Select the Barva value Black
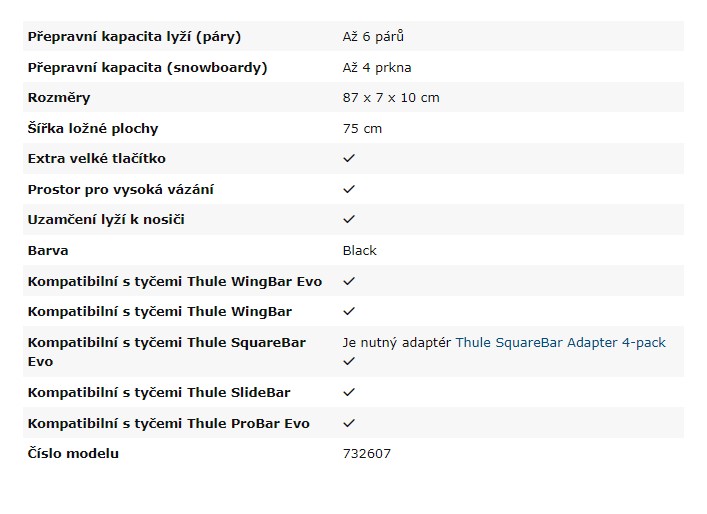This screenshot has width=707, height=514. (x=359, y=251)
